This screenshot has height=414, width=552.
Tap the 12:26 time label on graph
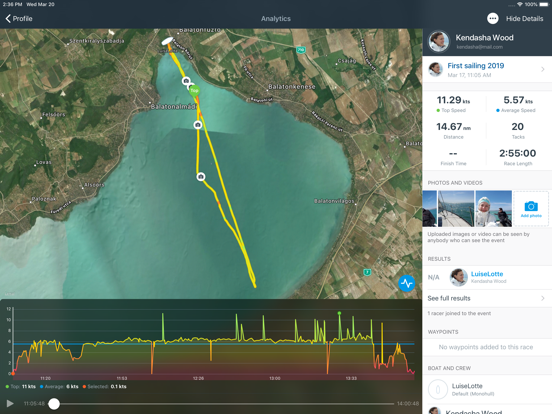(x=198, y=378)
